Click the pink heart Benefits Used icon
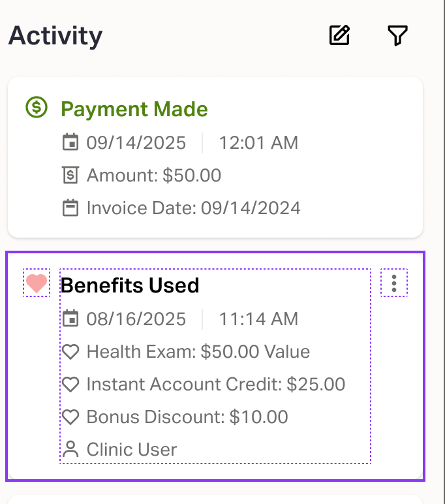Image resolution: width=445 pixels, height=504 pixels. pos(37,283)
